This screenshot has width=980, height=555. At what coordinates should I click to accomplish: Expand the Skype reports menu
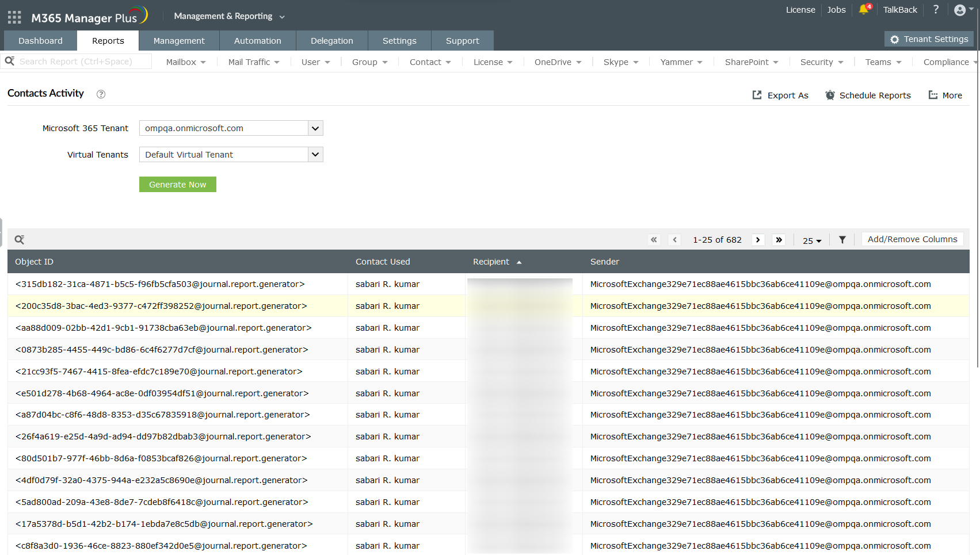coord(621,62)
